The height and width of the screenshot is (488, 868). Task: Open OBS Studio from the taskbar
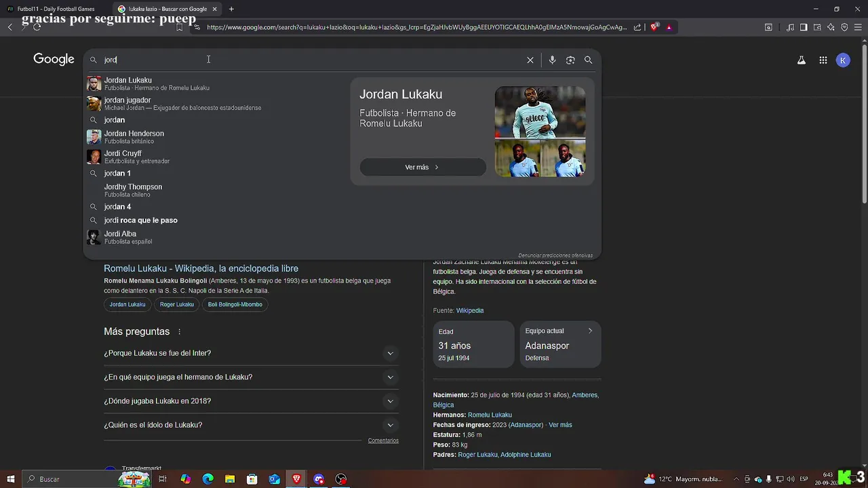[x=341, y=479]
